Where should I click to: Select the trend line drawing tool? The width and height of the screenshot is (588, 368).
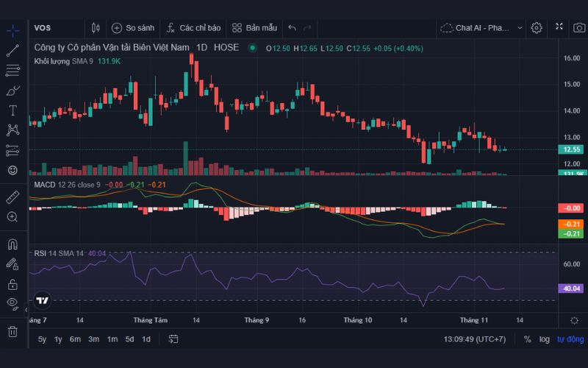click(12, 51)
